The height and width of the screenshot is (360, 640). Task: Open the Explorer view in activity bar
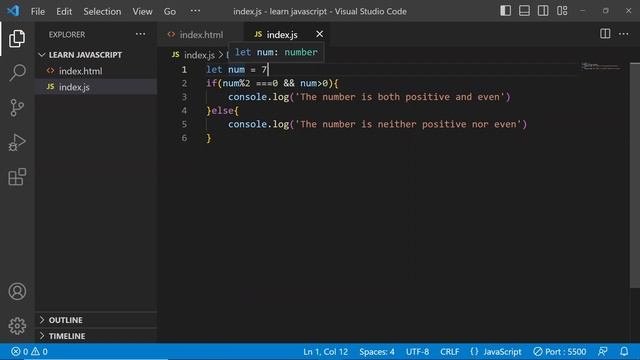tap(17, 39)
